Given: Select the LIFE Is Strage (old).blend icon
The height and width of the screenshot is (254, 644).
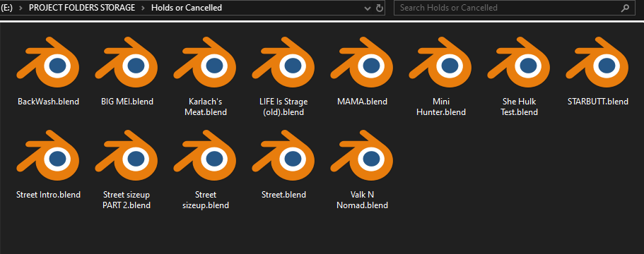Looking at the screenshot, I should (x=283, y=62).
